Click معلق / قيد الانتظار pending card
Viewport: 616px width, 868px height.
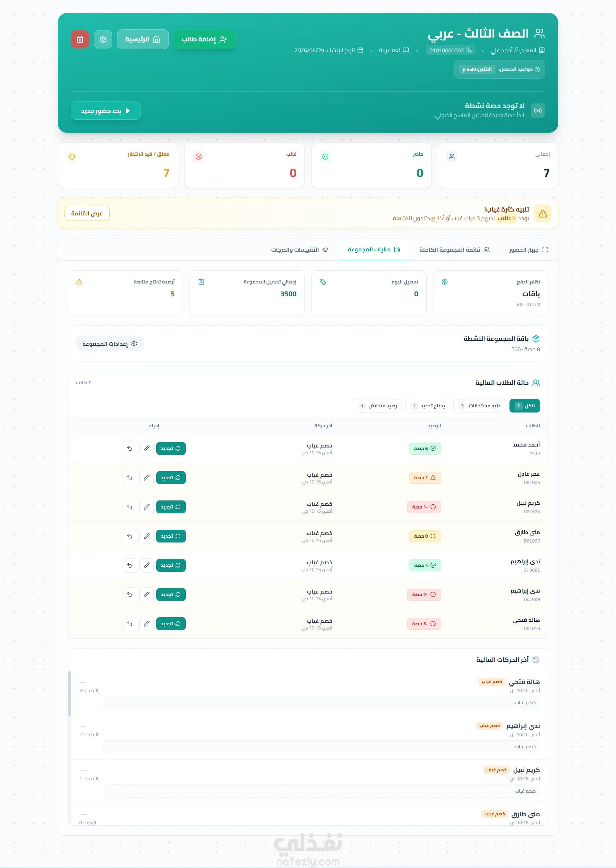(118, 165)
